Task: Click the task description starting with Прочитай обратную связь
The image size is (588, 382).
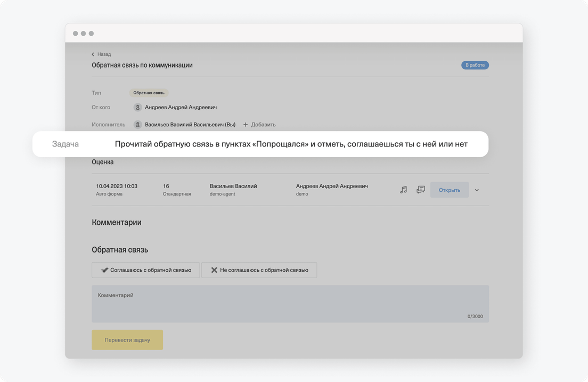Action: tap(291, 144)
